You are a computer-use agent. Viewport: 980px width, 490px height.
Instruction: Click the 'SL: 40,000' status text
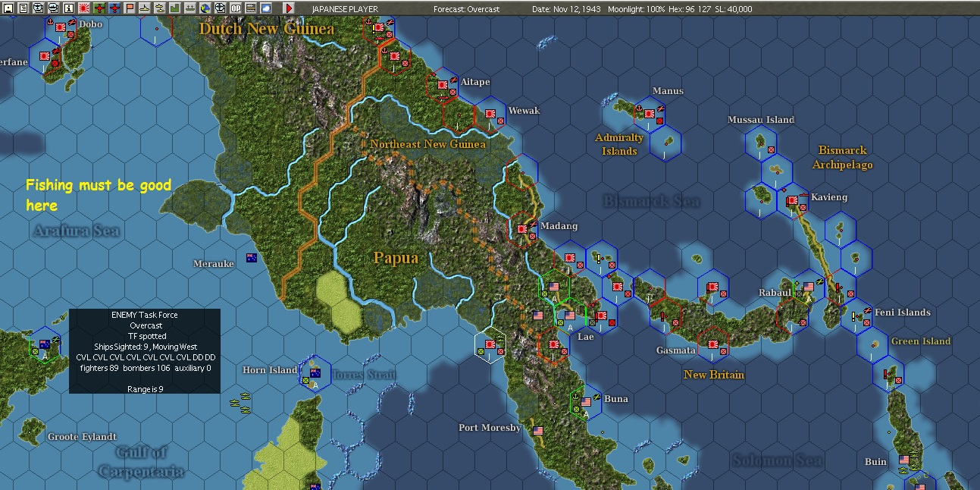(734, 8)
